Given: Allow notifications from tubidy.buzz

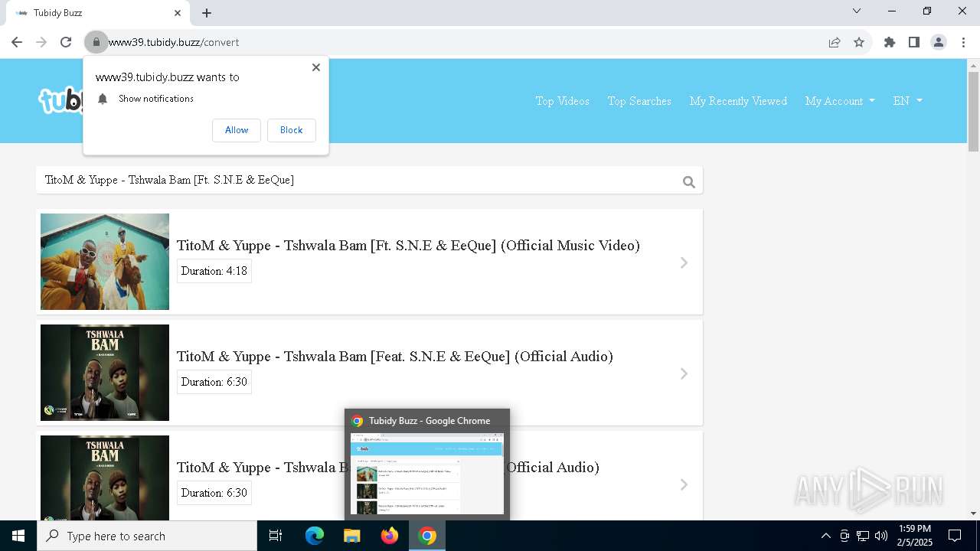Looking at the screenshot, I should 237,130.
